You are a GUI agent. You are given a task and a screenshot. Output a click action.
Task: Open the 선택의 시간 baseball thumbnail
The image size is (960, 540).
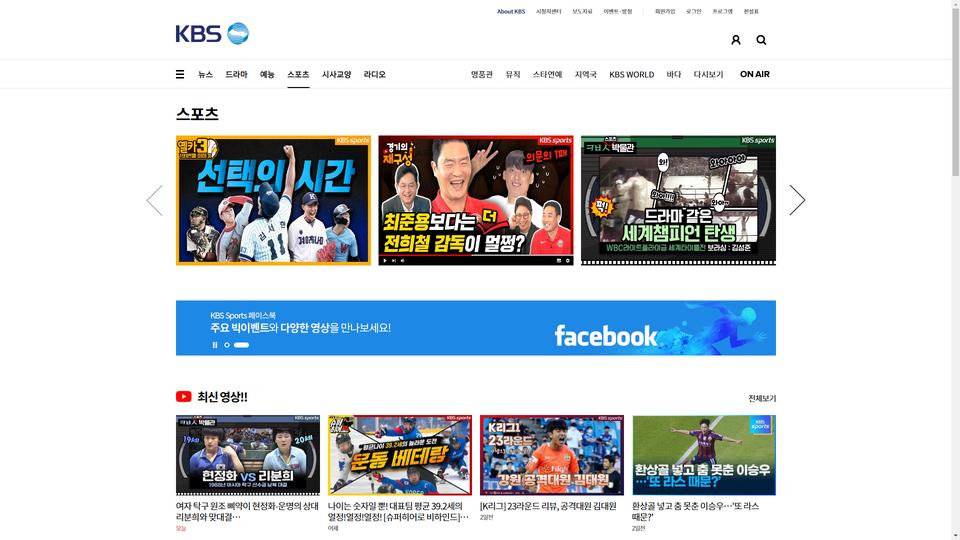273,200
